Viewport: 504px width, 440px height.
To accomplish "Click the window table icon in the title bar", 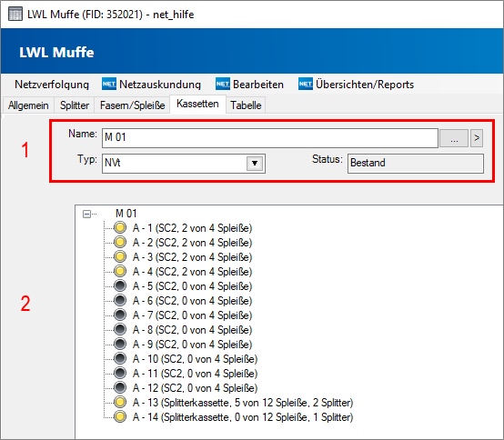I will coord(15,15).
